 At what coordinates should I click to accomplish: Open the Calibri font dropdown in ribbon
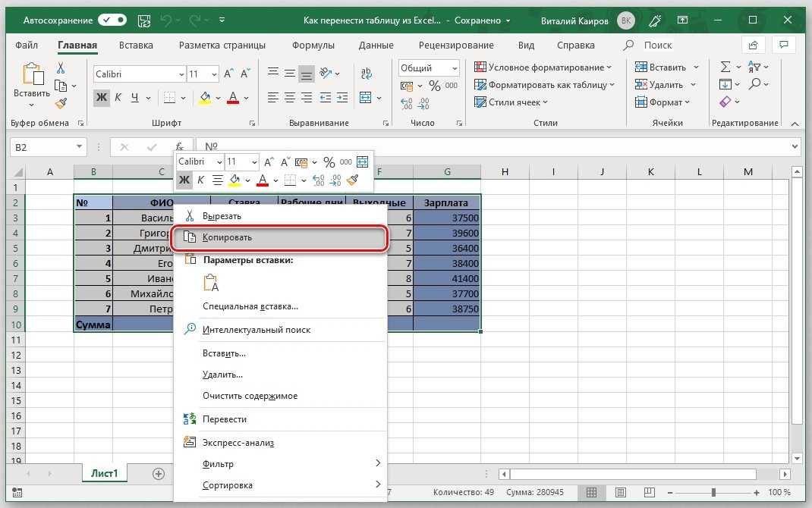tap(181, 74)
